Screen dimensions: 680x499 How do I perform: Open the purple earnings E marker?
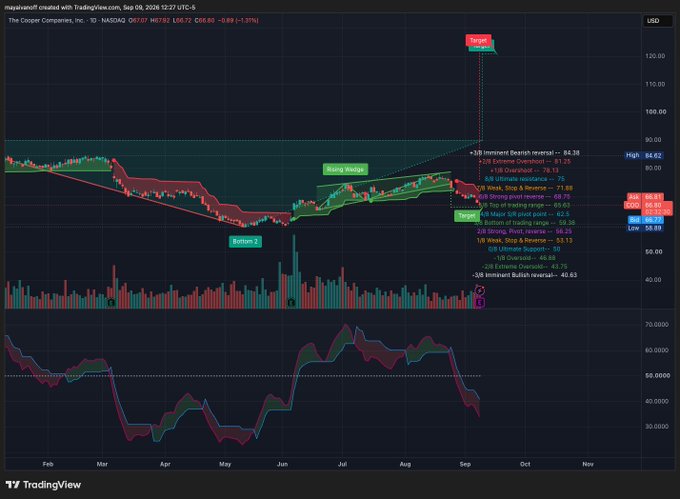coord(480,303)
